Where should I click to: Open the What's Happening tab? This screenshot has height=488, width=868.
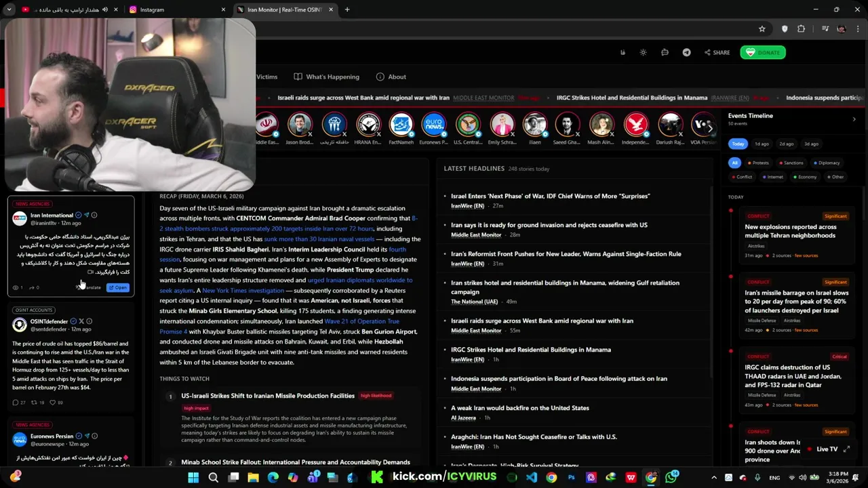click(326, 77)
